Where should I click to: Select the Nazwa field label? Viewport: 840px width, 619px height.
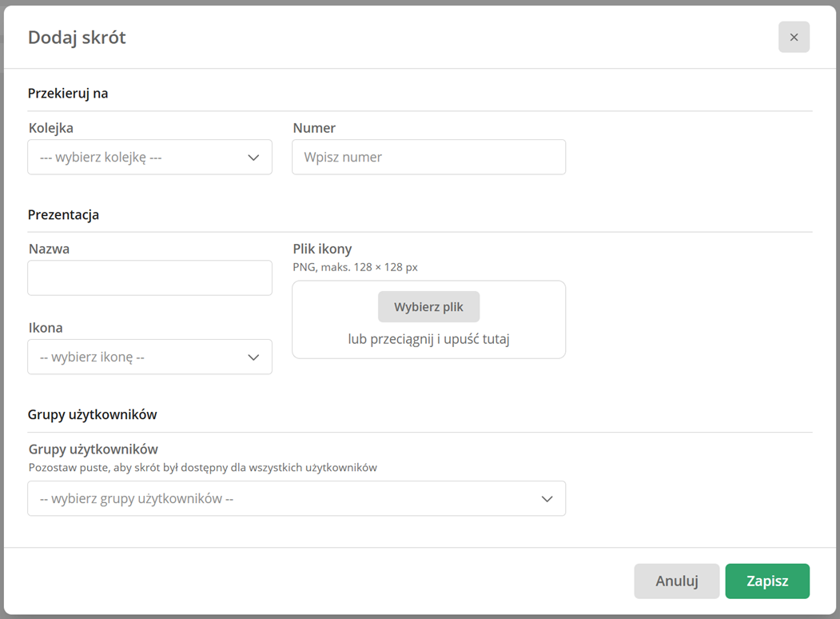pyautogui.click(x=49, y=250)
